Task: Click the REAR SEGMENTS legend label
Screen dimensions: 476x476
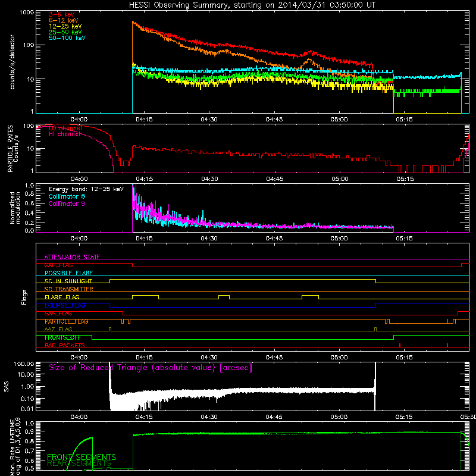Action: pyautogui.click(x=79, y=463)
